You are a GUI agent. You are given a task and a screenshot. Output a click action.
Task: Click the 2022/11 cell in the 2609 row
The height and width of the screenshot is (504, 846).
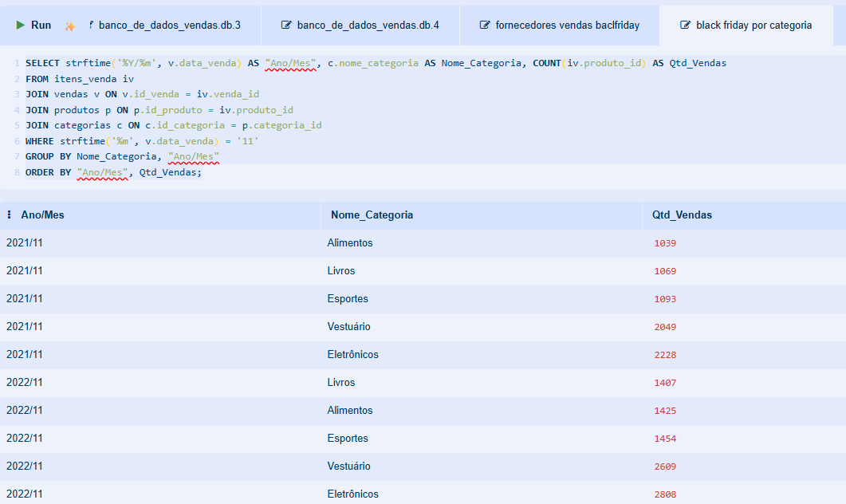pos(24,467)
